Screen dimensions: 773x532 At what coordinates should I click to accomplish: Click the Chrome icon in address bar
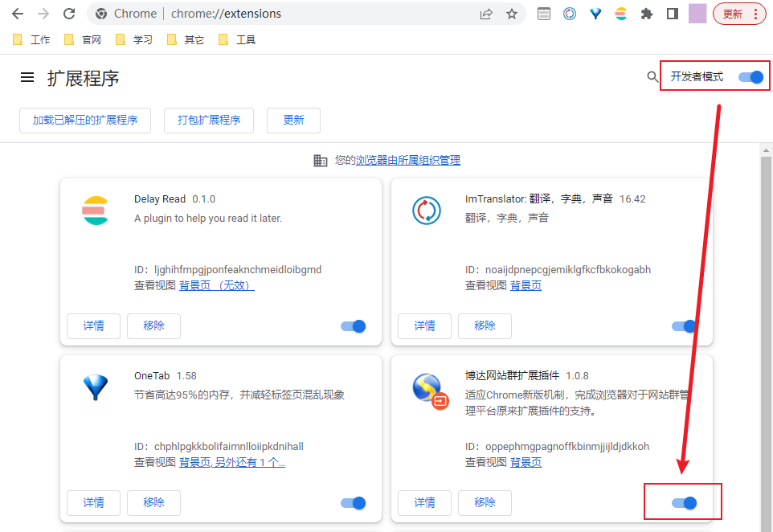point(101,14)
